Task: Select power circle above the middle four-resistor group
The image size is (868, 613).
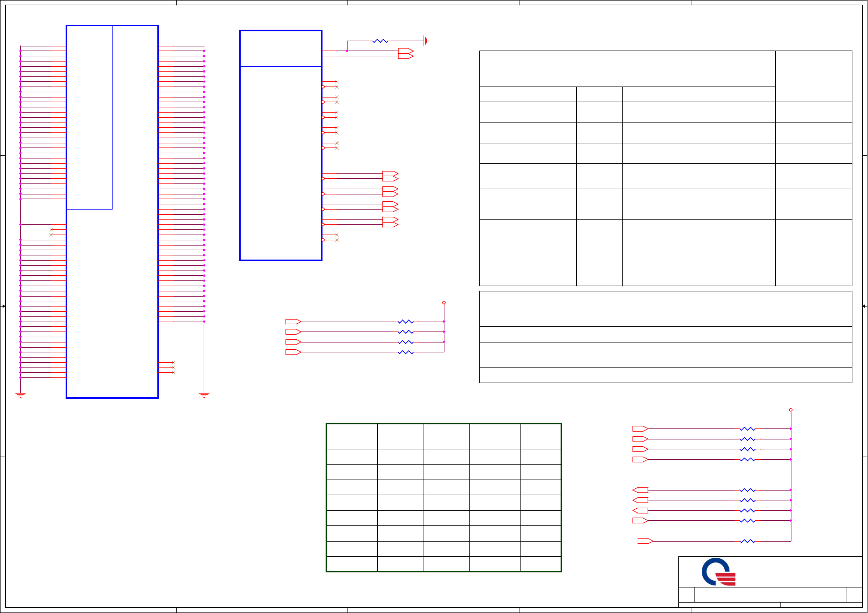Action: tap(444, 302)
